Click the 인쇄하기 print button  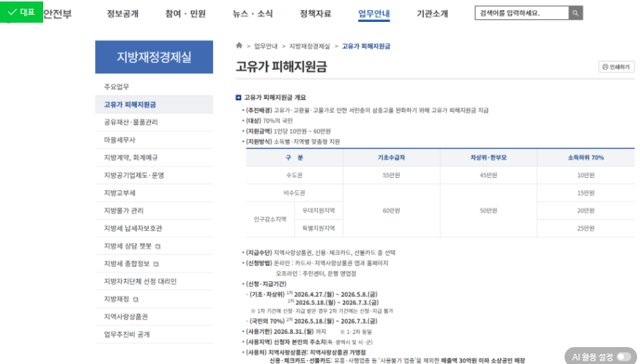coord(617,67)
